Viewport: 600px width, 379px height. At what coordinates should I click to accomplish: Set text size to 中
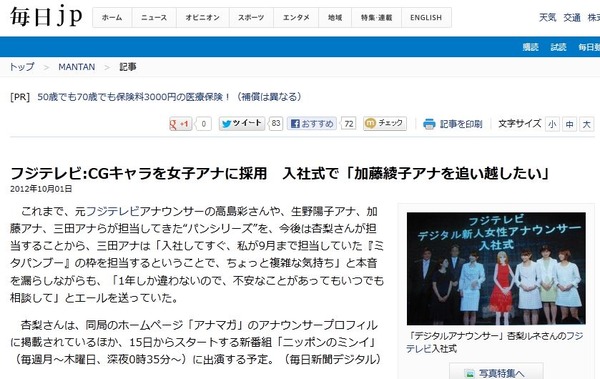point(569,124)
